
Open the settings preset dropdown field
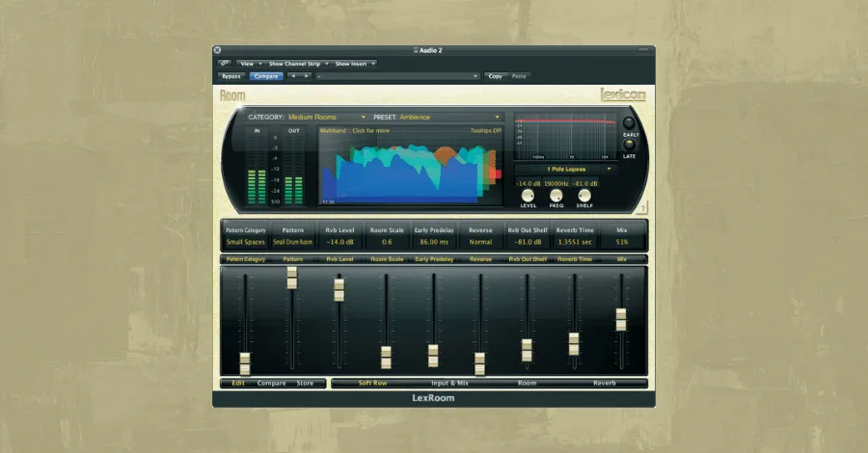pyautogui.click(x=397, y=76)
